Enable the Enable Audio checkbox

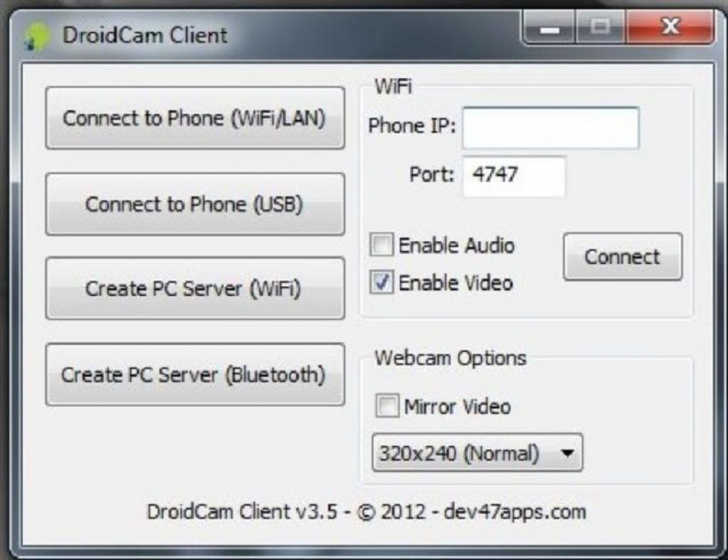point(382,244)
